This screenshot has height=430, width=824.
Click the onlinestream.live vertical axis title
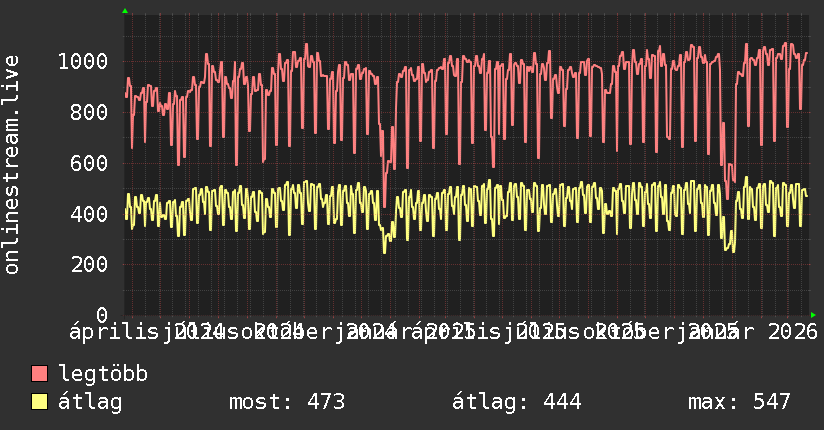pyautogui.click(x=11, y=165)
